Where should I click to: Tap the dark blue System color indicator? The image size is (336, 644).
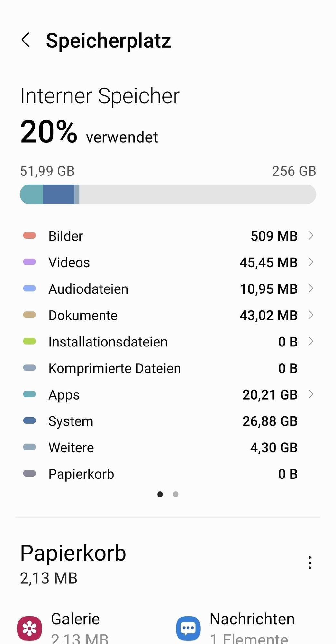[30, 421]
